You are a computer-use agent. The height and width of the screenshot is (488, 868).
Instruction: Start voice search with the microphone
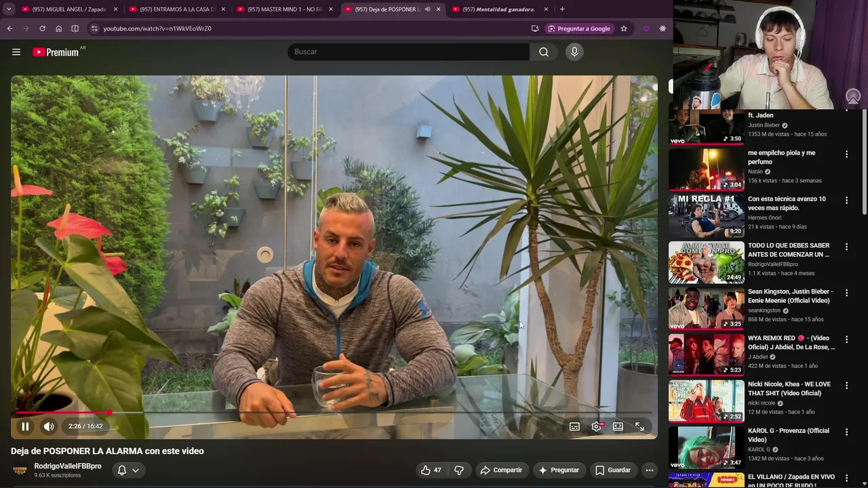coord(574,52)
